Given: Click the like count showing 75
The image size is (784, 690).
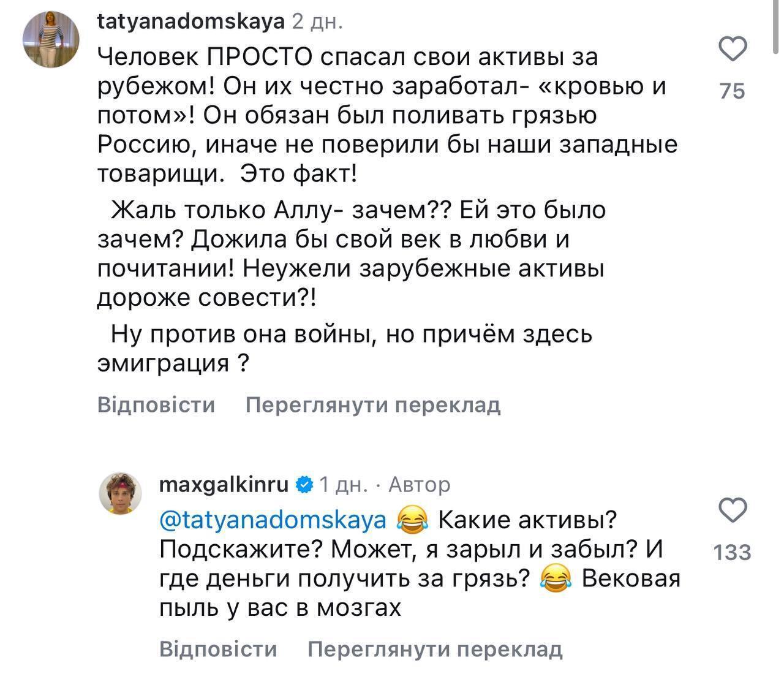Looking at the screenshot, I should [x=731, y=91].
